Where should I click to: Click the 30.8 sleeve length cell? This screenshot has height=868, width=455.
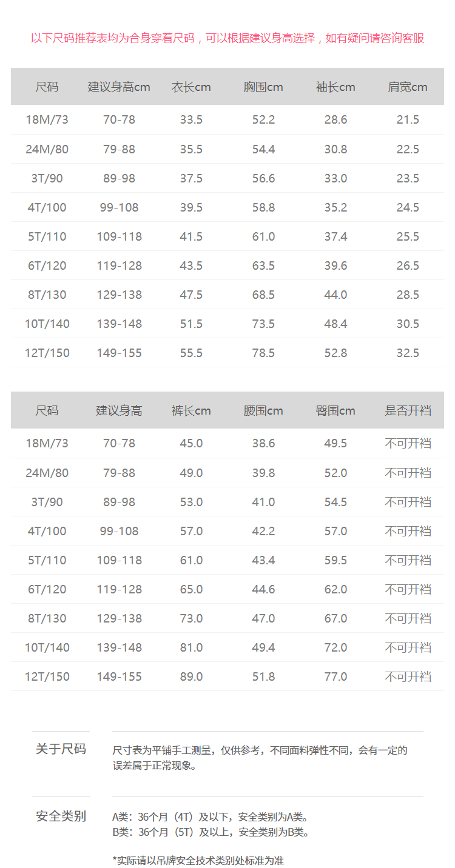point(335,149)
